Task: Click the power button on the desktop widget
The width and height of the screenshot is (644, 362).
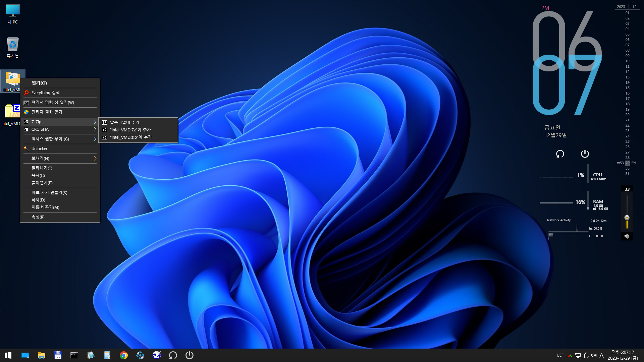Action: 585,154
